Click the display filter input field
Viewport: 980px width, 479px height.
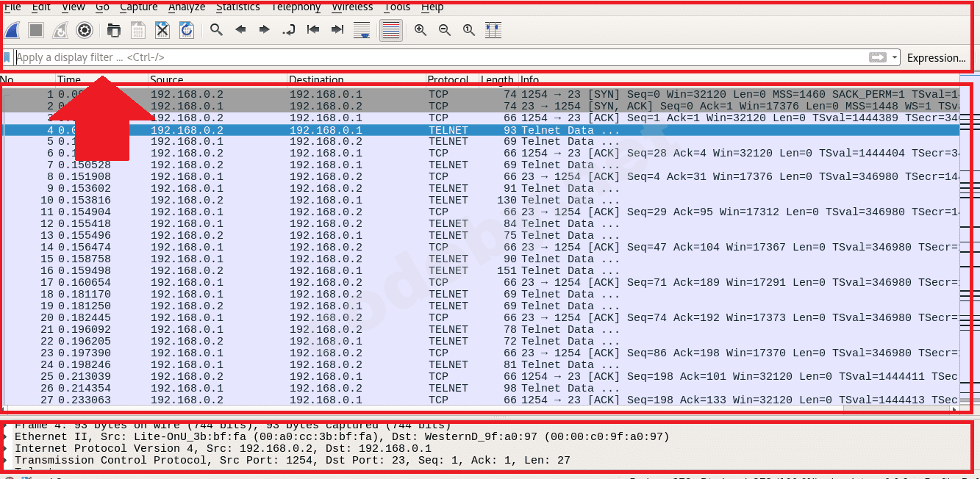pos(441,57)
